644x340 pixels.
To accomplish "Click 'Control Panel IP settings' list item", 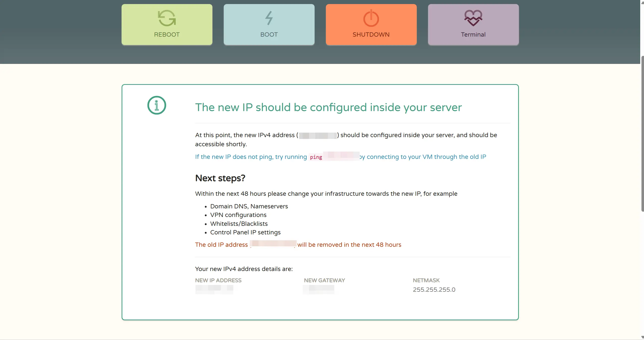I will (x=245, y=232).
